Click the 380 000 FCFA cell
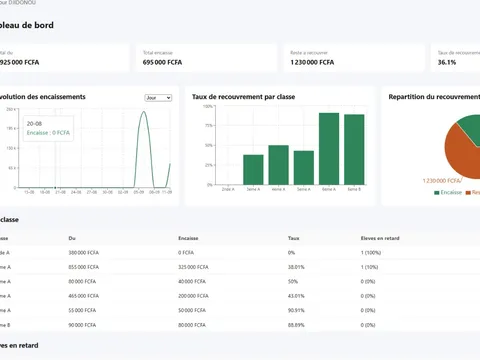 (84, 253)
